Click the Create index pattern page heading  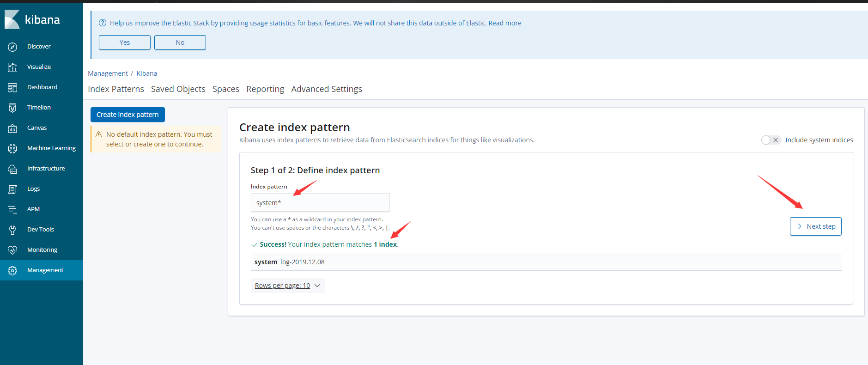click(295, 128)
